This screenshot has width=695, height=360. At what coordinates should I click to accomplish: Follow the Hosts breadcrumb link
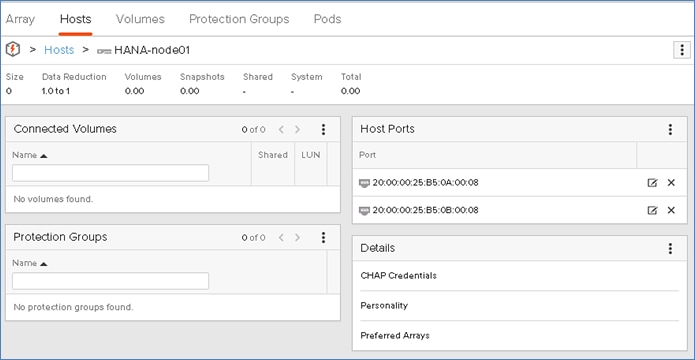[59, 50]
